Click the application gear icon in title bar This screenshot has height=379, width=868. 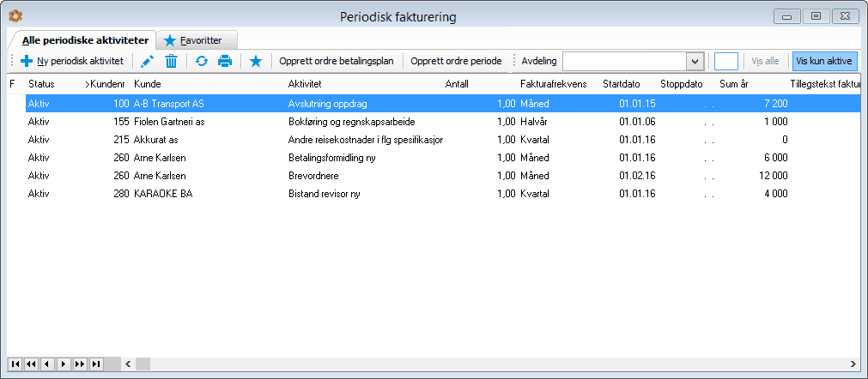15,17
